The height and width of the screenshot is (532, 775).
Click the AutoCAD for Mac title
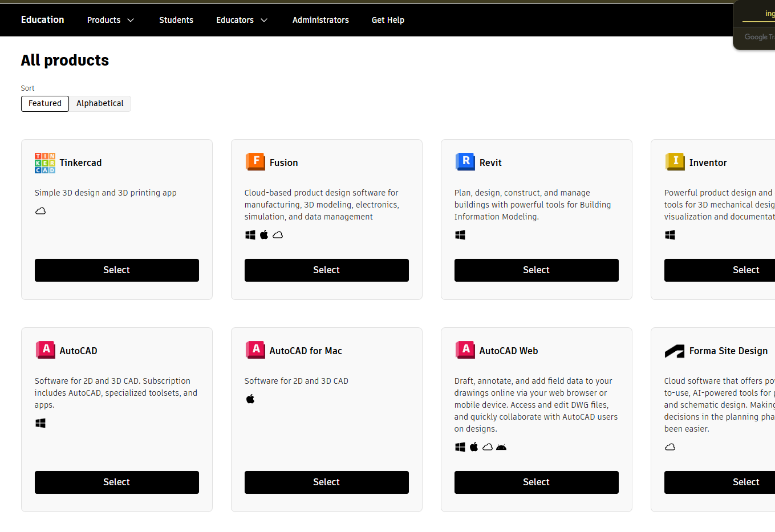tap(306, 351)
